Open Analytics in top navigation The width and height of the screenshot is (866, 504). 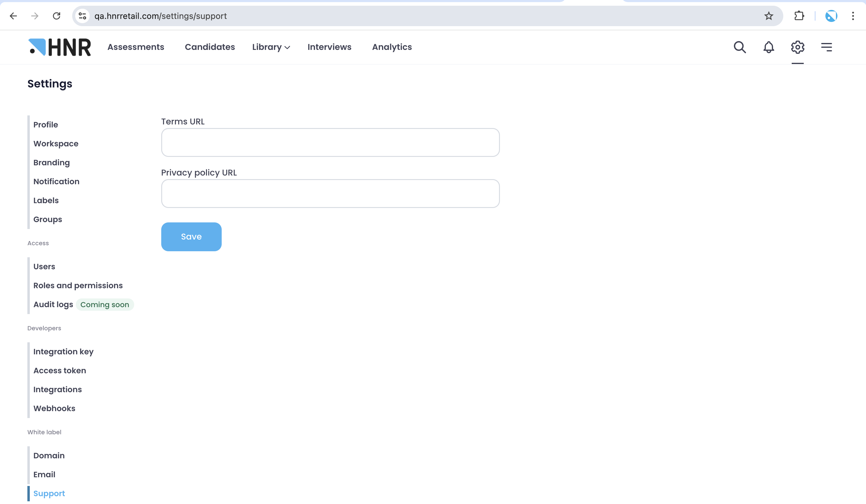pyautogui.click(x=392, y=47)
